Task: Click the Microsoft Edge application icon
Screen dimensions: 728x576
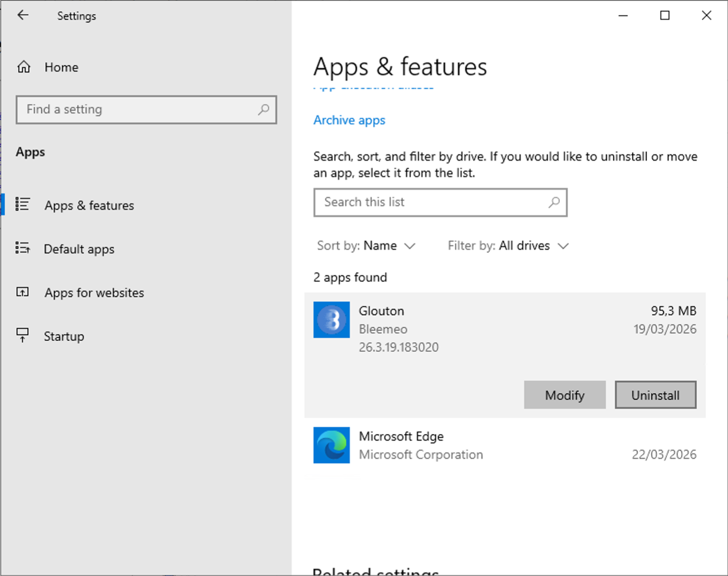Action: point(331,446)
